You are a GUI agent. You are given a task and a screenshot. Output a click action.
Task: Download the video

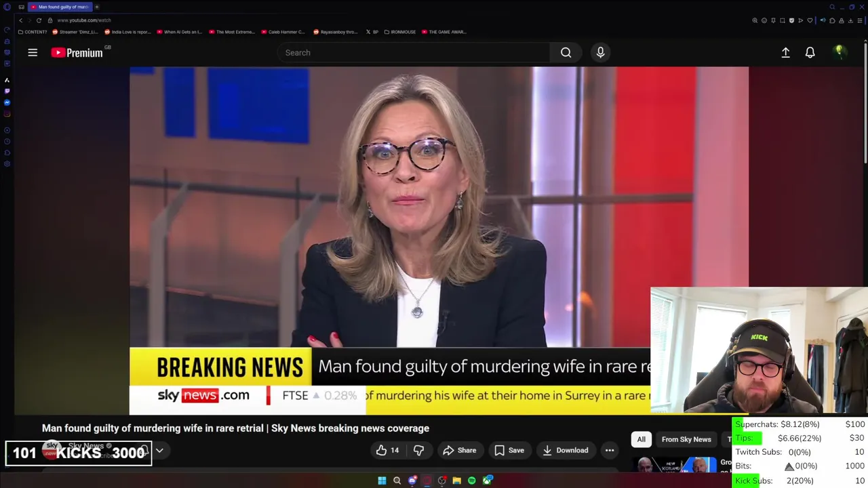565,450
